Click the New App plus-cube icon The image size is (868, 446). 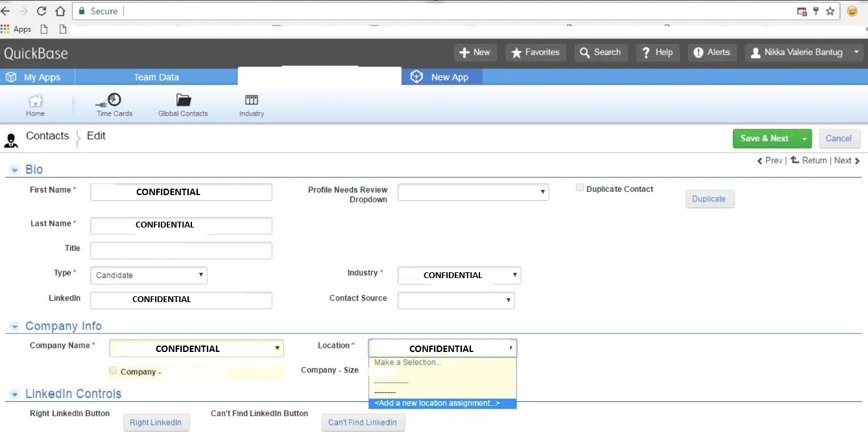point(416,76)
